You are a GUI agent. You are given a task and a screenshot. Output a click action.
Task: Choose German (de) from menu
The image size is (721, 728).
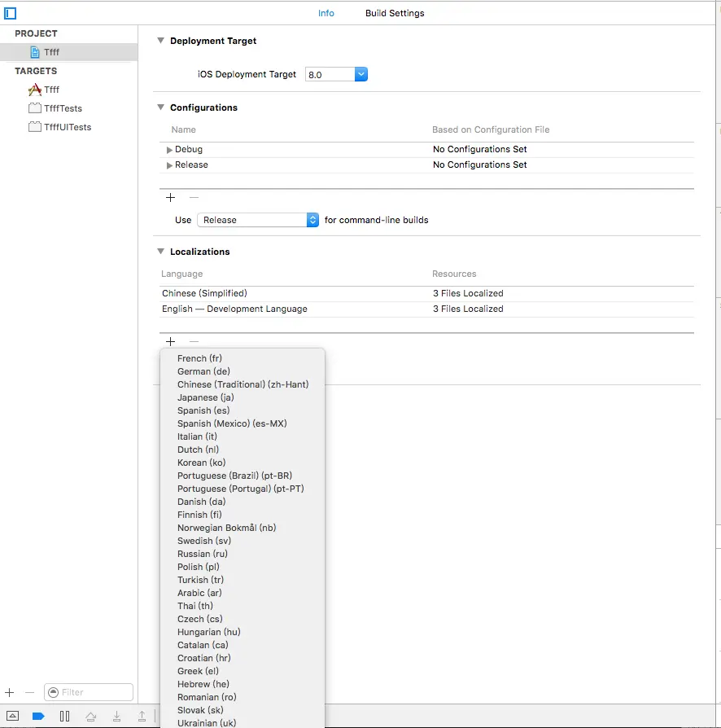pyautogui.click(x=243, y=371)
